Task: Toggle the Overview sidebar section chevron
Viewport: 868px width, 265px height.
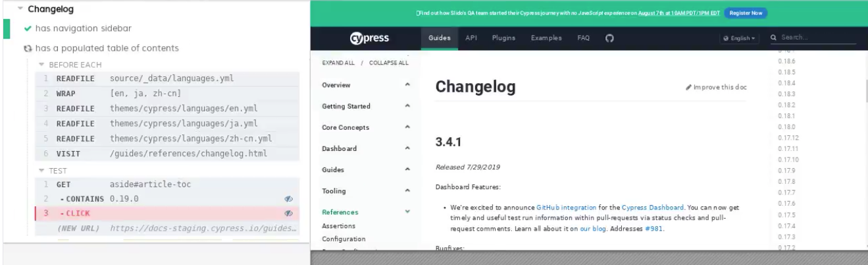Action: coord(407,85)
